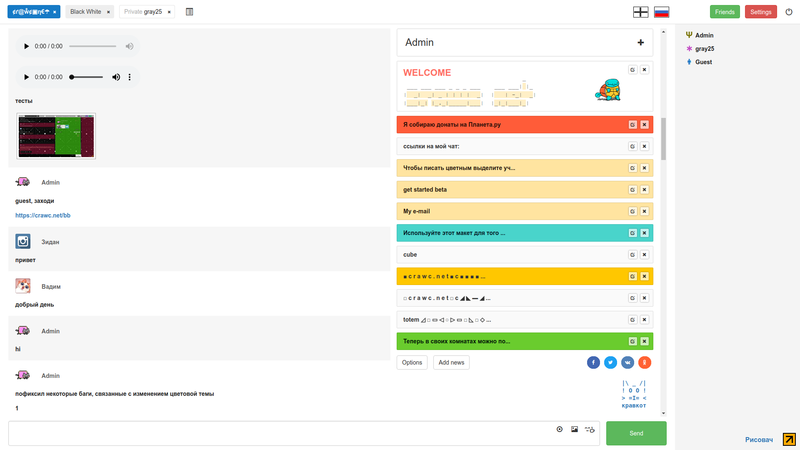800x450 pixels.
Task: Click the Facebook share icon
Action: (593, 362)
